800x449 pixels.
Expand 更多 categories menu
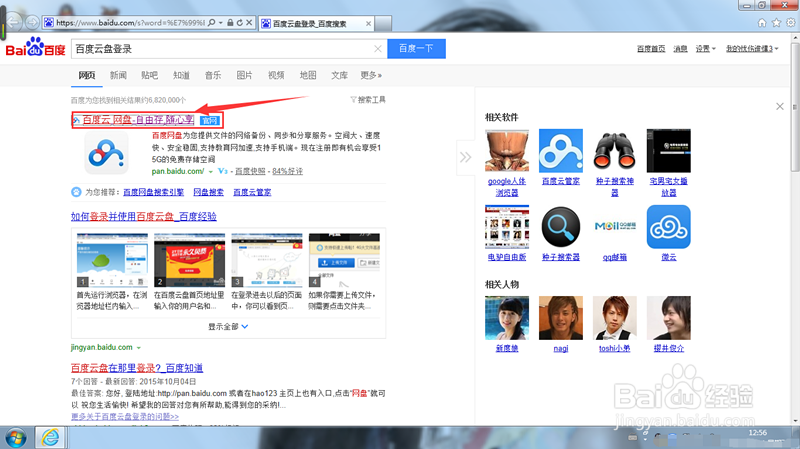pos(371,75)
